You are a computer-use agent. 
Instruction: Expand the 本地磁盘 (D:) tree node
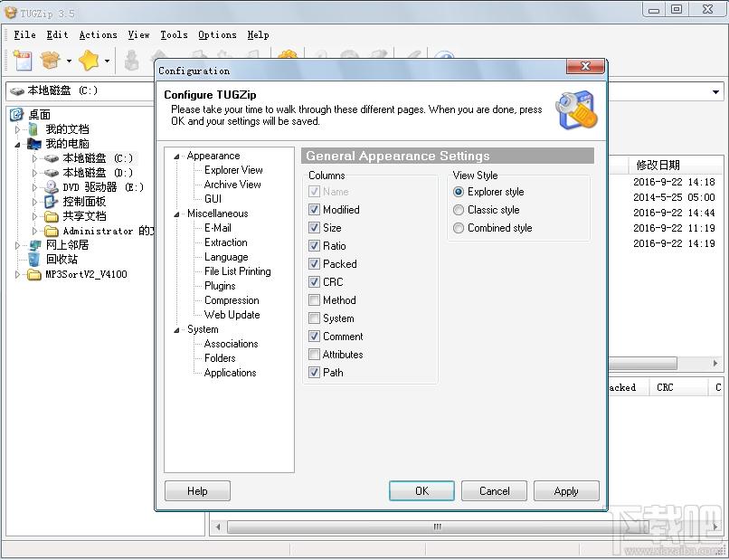pyautogui.click(x=35, y=173)
